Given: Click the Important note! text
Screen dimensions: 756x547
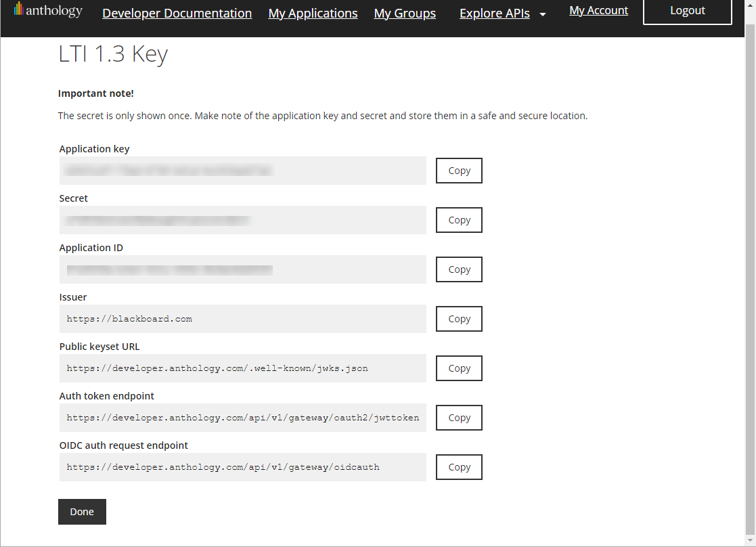Looking at the screenshot, I should [96, 93].
